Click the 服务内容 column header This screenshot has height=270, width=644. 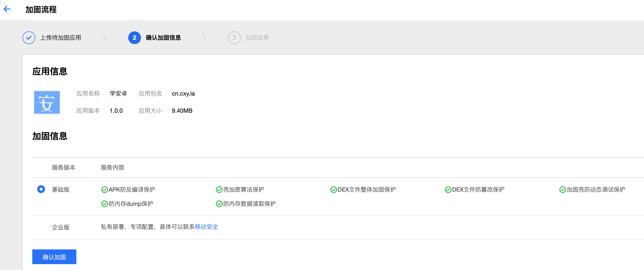point(113,167)
